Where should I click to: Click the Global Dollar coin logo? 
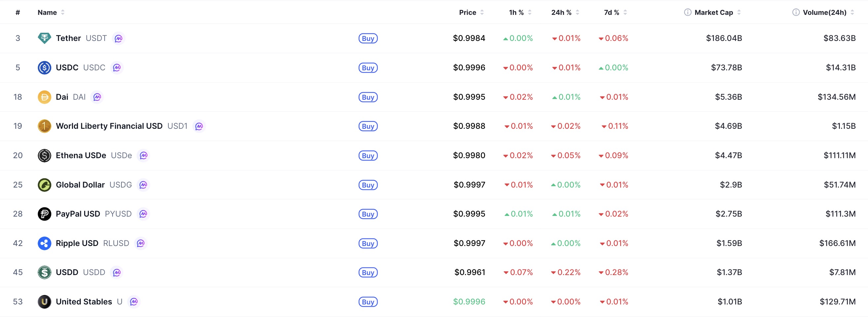coord(44,185)
